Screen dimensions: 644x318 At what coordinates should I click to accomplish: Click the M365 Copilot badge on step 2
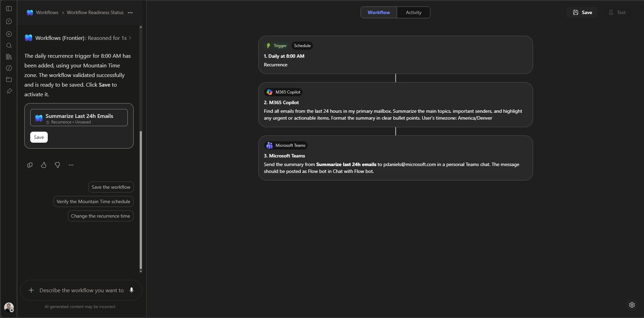[283, 92]
